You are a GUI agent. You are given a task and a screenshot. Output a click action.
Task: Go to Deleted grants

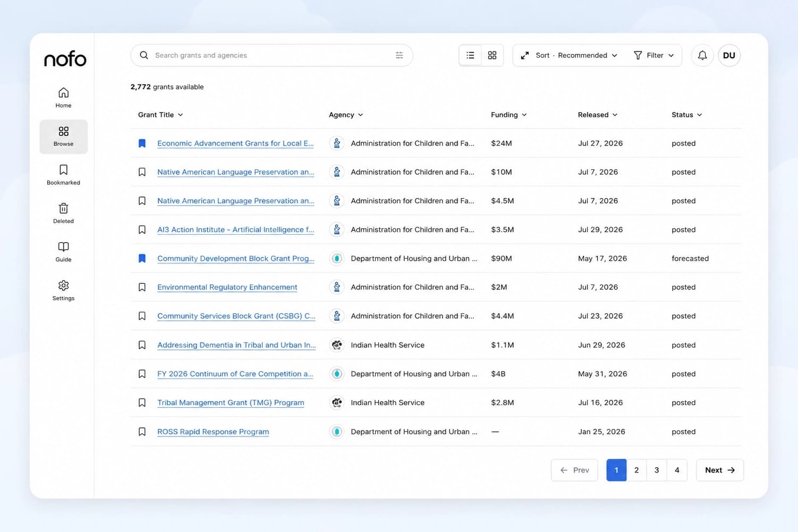pos(63,213)
